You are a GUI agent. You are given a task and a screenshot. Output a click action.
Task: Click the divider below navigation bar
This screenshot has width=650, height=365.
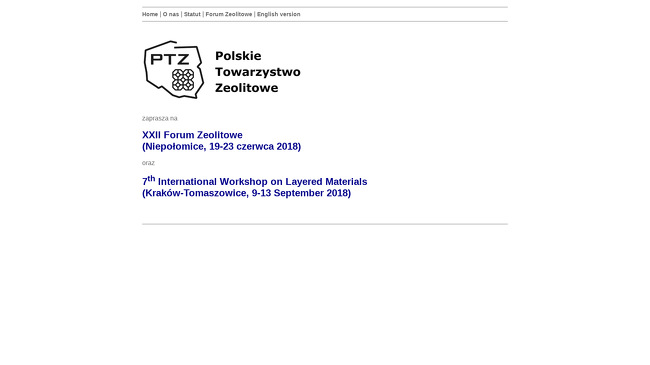coord(325,22)
